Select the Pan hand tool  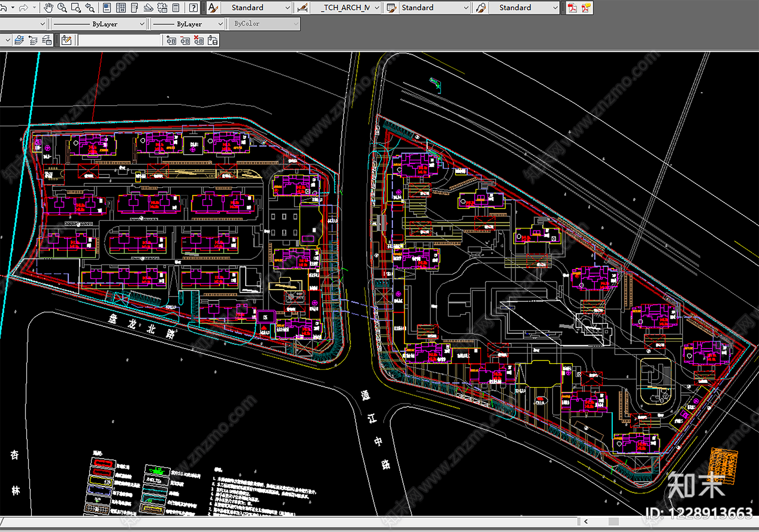[48, 8]
